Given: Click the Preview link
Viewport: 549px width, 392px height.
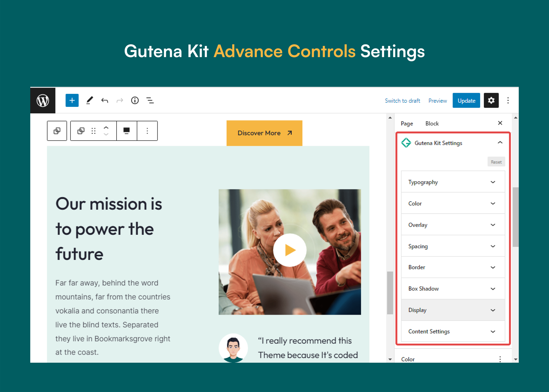Looking at the screenshot, I should coord(437,101).
